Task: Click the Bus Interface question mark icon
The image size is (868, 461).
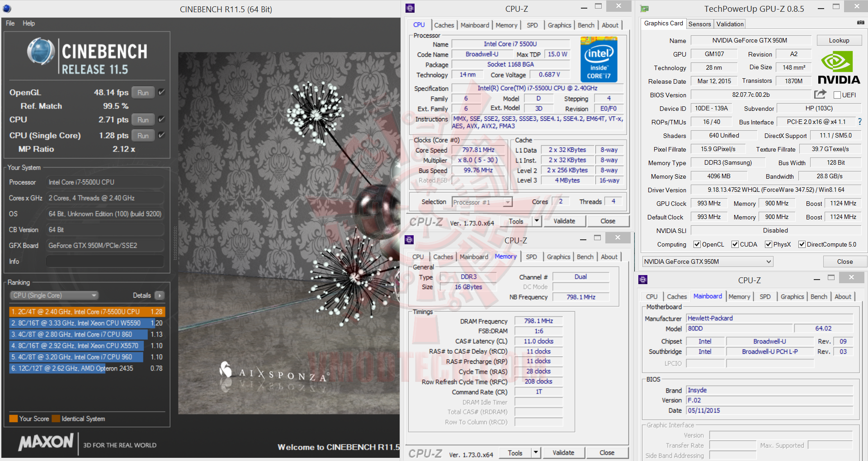Action: (860, 122)
